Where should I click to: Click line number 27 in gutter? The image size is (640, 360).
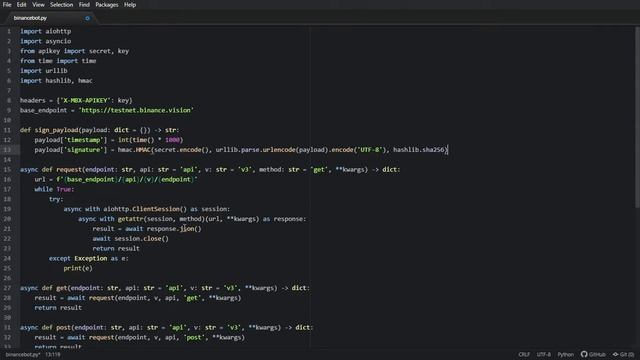[x=7, y=288]
